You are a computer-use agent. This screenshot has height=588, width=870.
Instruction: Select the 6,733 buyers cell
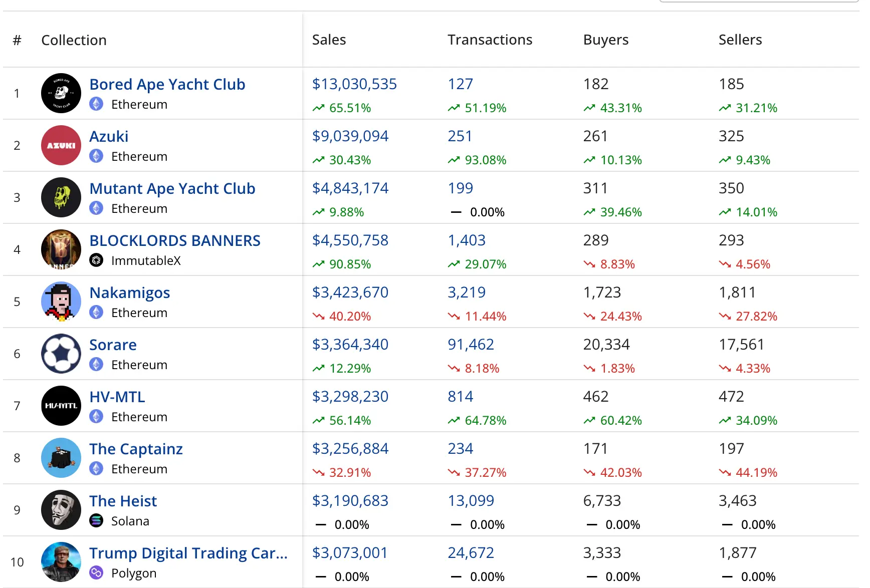(602, 501)
